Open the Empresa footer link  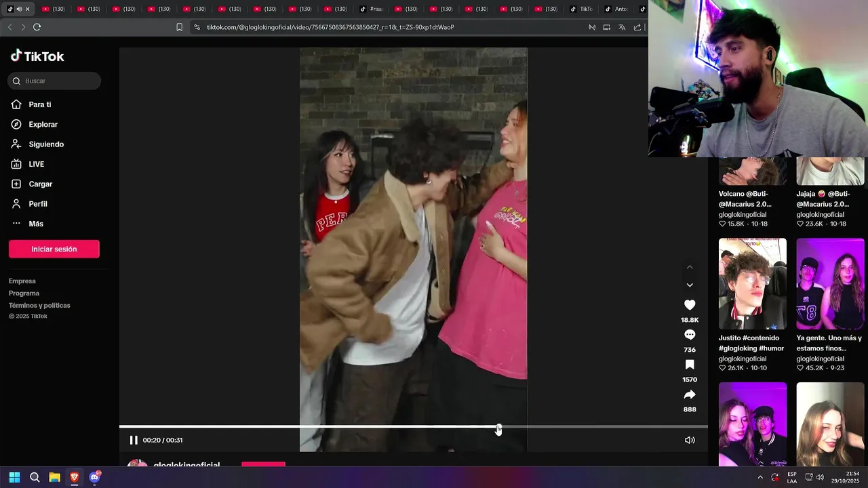pos(22,281)
